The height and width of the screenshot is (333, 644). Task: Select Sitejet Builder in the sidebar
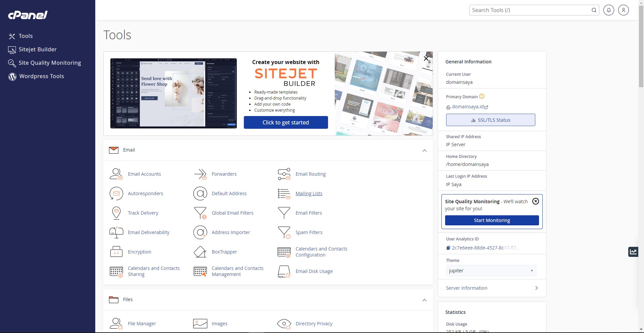coord(38,49)
